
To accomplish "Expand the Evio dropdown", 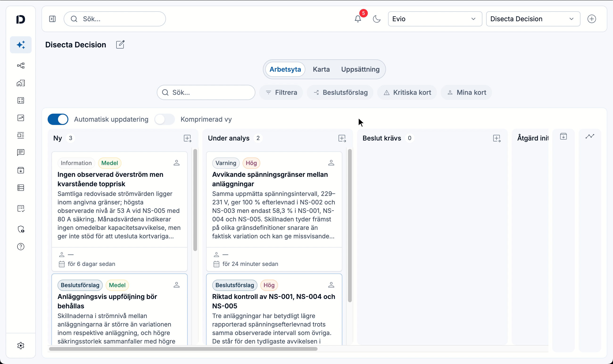I will coord(435,19).
